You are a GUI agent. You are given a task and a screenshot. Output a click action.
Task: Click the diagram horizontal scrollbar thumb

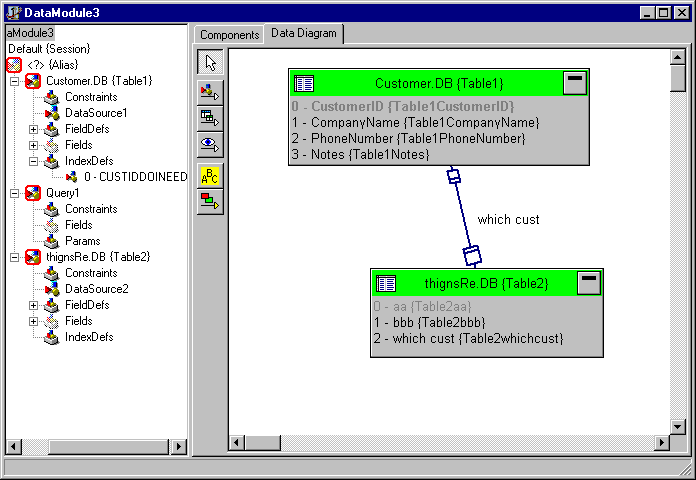coord(263,443)
